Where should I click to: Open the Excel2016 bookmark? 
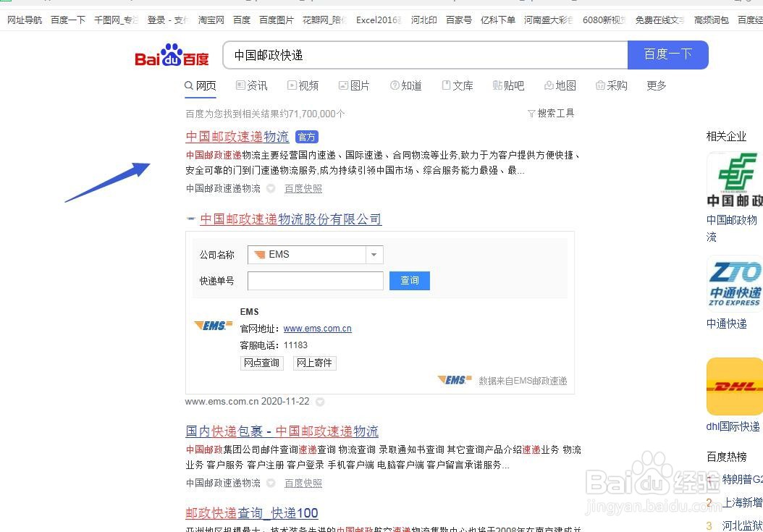[379, 20]
